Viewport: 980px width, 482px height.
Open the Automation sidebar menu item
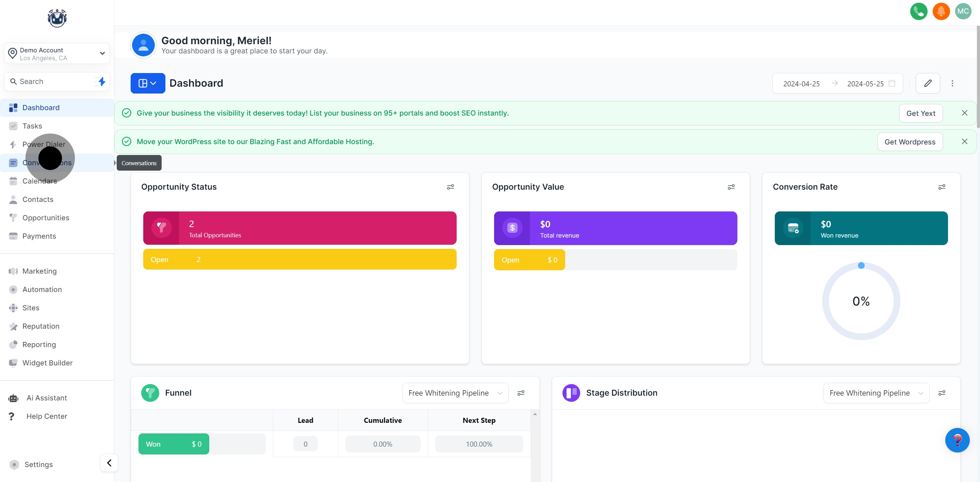click(x=42, y=290)
